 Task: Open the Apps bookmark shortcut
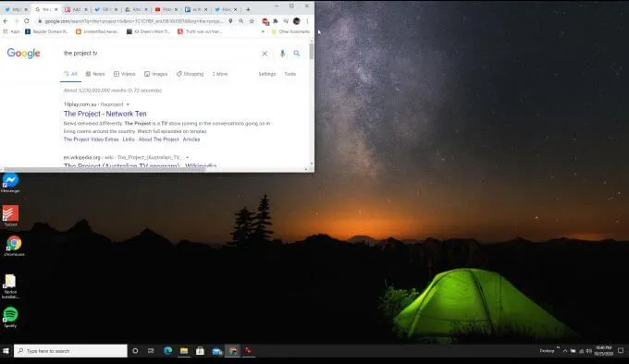click(11, 31)
